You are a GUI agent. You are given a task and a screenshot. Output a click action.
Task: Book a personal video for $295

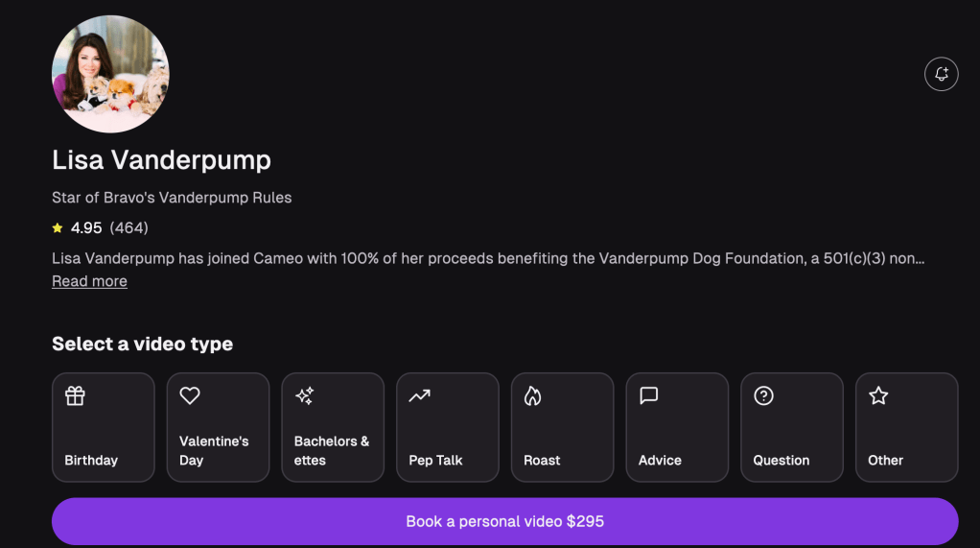click(x=504, y=521)
